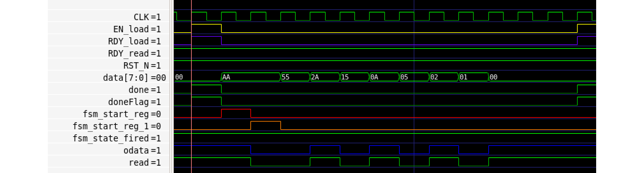Click the 55 value segment in data waveform
This screenshot has width=644, height=173.
295,77
